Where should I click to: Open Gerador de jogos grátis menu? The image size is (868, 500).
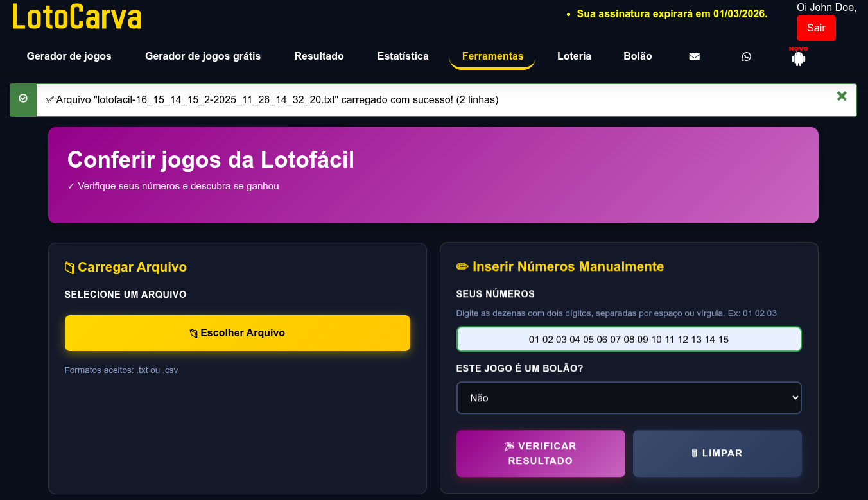point(203,56)
